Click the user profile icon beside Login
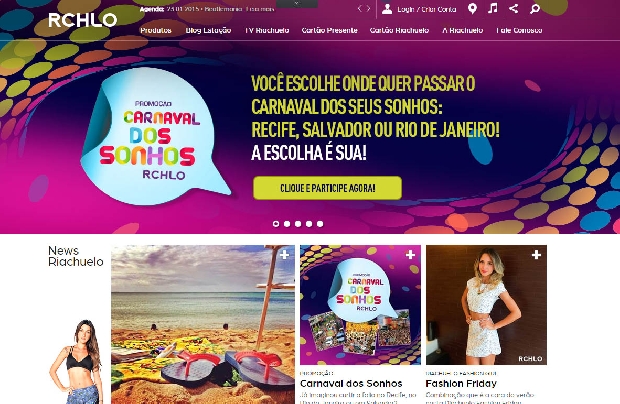 click(x=387, y=9)
